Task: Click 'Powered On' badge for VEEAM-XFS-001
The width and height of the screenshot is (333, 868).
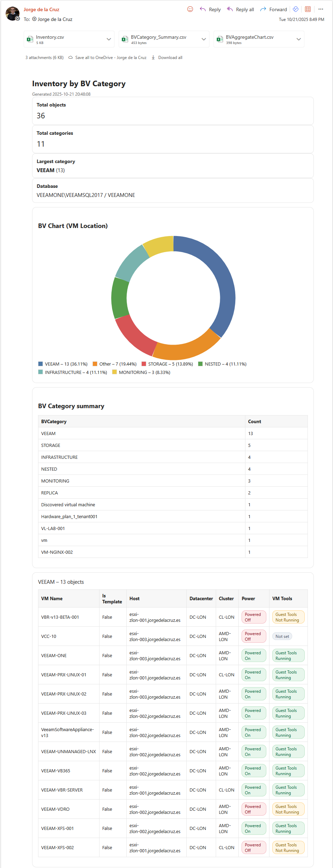Action: click(254, 828)
